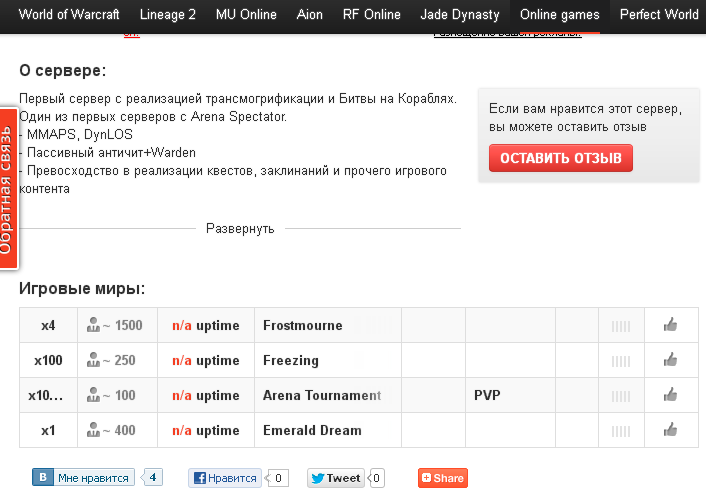Viewport: 706px width, 500px height.
Task: Click 'n/a uptime' in Arena Tournament row
Action: click(x=205, y=395)
